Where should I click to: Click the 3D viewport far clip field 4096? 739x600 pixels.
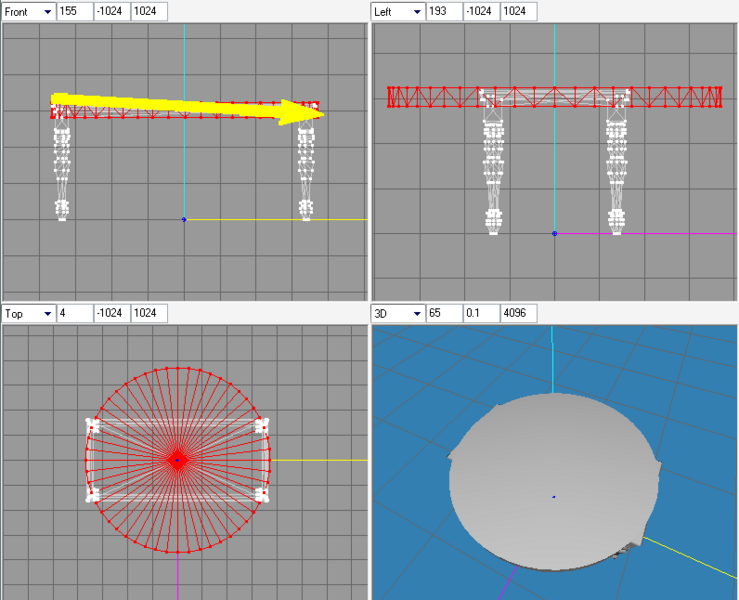click(x=518, y=313)
